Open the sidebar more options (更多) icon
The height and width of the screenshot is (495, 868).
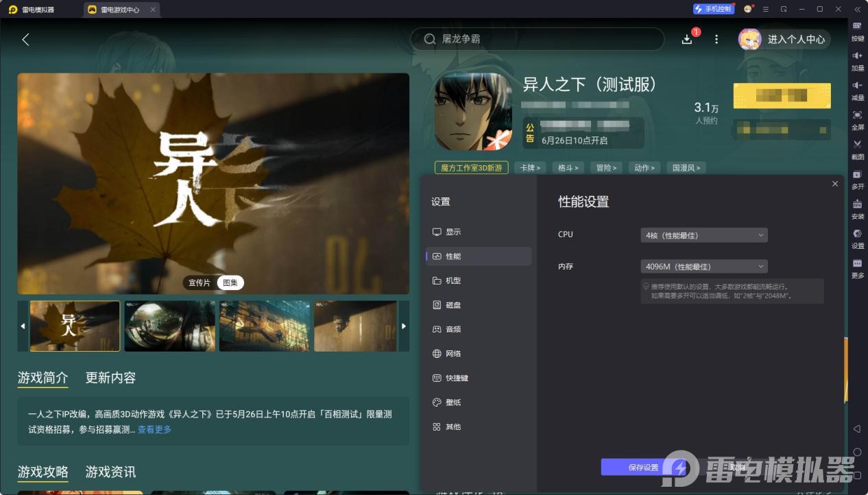tap(857, 269)
